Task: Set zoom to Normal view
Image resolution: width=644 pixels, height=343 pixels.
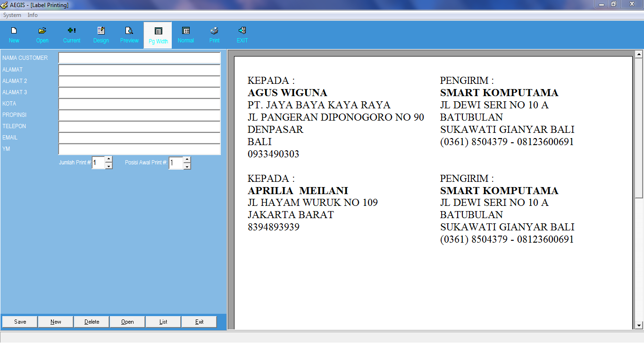Action: tap(185, 34)
